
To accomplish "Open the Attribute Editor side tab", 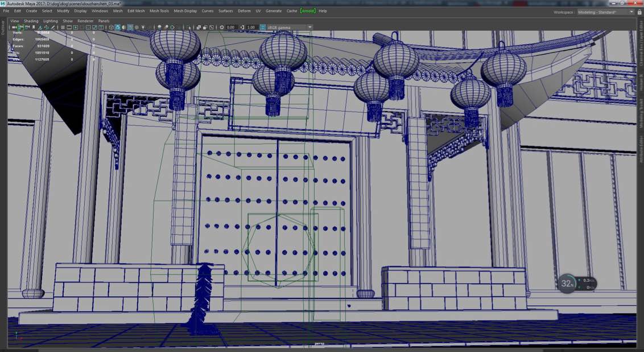I will 641,149.
